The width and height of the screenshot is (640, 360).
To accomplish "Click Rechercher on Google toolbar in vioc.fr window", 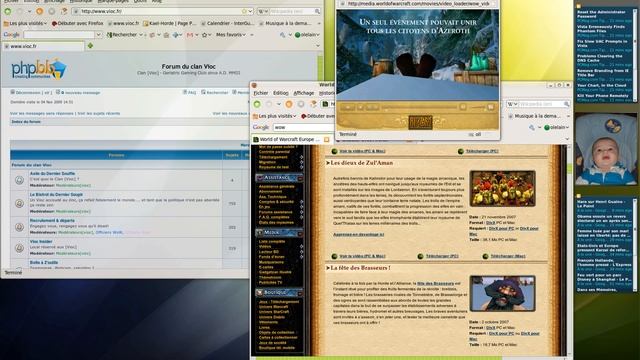I will (x=122, y=35).
